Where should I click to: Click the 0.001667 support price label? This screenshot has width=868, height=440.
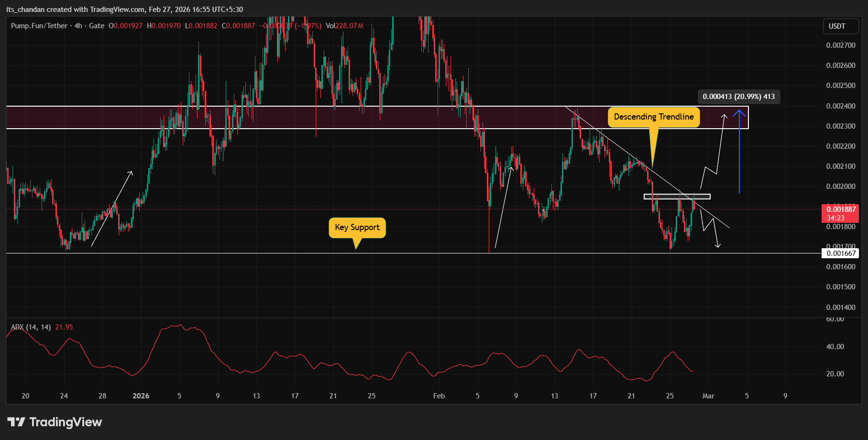[840, 253]
